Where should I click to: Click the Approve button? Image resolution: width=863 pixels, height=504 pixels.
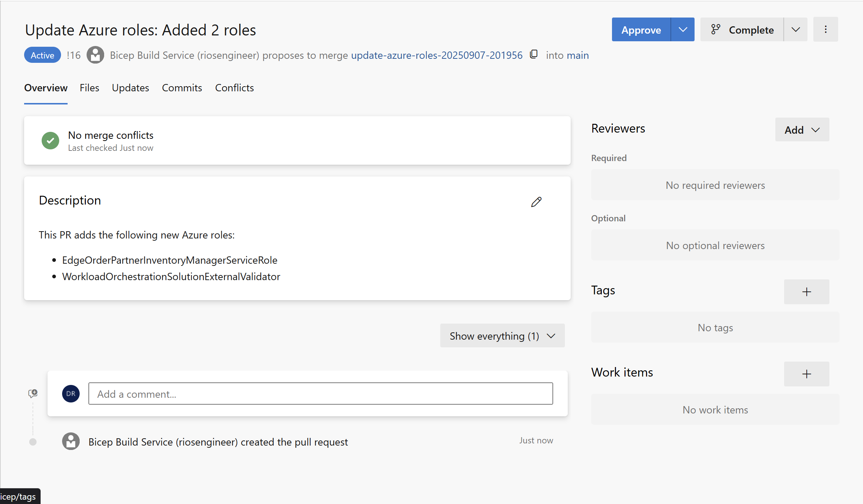point(641,30)
